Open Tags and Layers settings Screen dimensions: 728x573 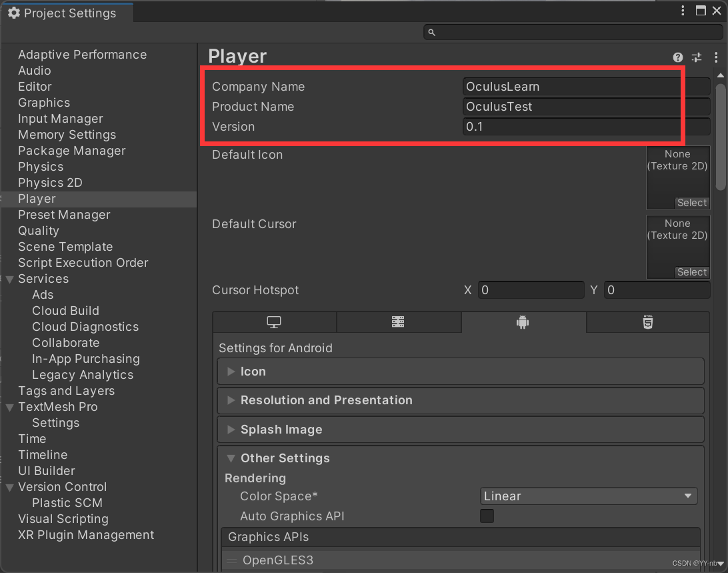pos(67,391)
